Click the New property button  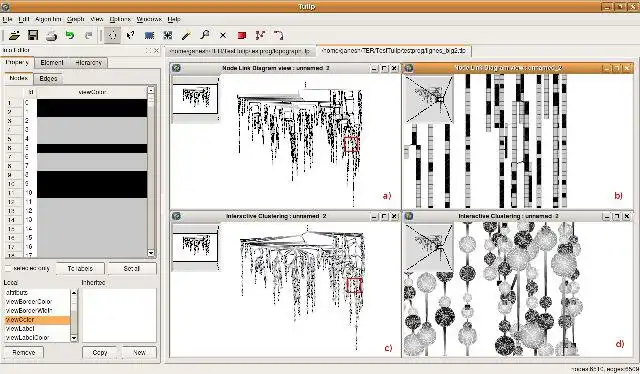click(x=139, y=352)
